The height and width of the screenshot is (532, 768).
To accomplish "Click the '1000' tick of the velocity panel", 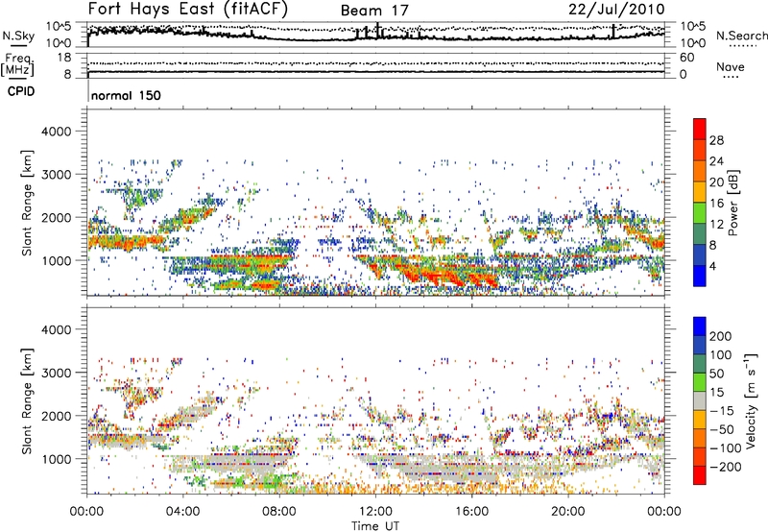I will 56,459.
